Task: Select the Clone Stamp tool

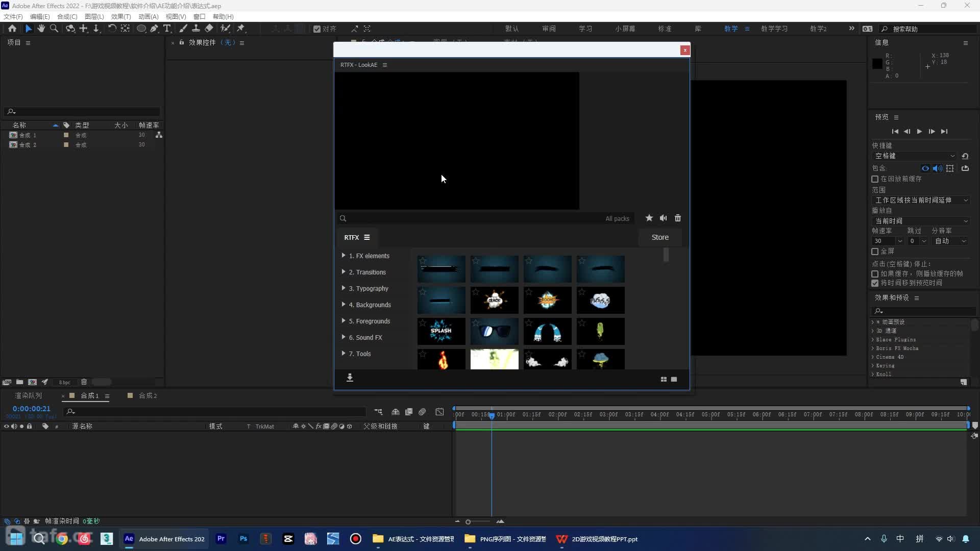Action: (195, 29)
